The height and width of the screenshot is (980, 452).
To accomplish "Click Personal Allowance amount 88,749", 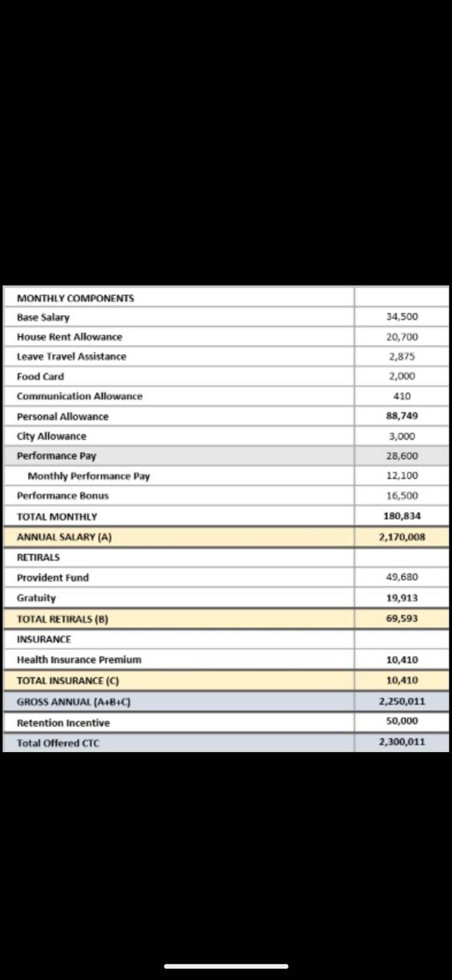I will click(x=402, y=416).
